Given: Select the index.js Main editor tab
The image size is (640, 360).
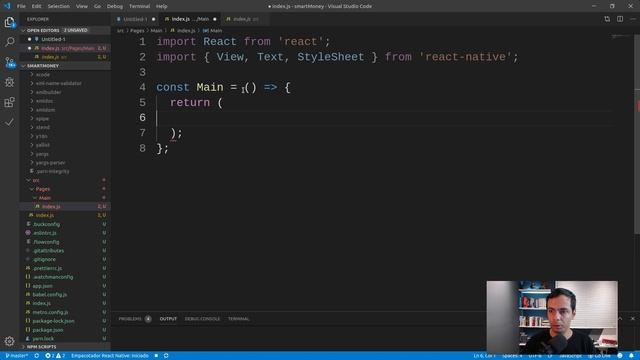Looking at the screenshot, I should click(190, 19).
